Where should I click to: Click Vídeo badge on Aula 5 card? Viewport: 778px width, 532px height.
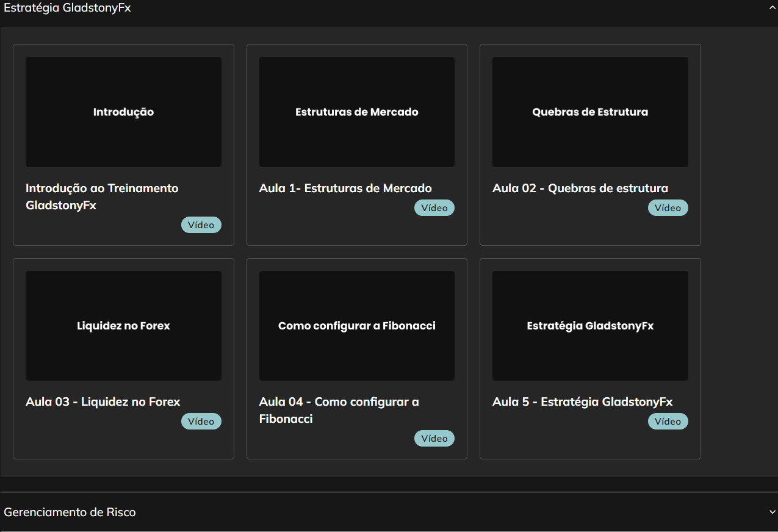(x=668, y=422)
